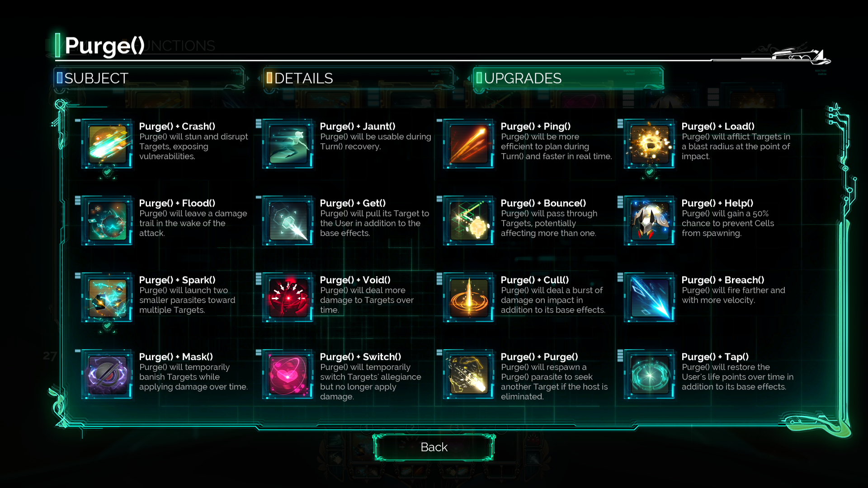868x488 pixels.
Task: Click the Back button
Action: [x=434, y=447]
